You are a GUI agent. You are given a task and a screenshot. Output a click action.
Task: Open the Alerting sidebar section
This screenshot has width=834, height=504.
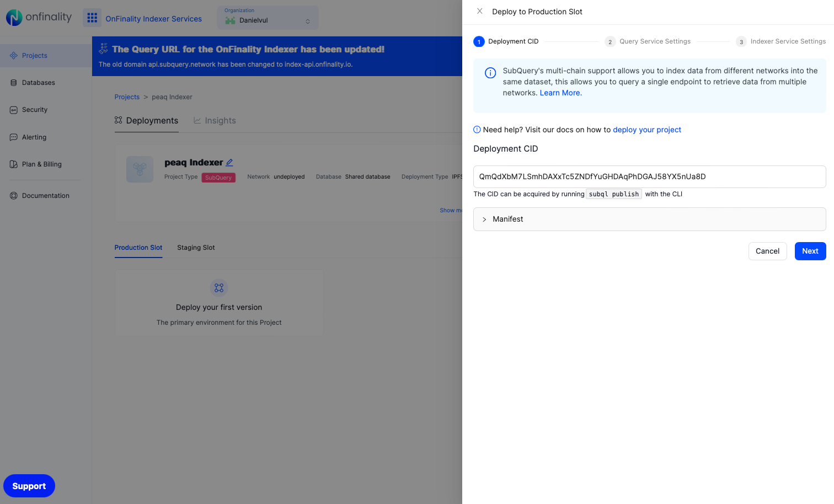33,137
